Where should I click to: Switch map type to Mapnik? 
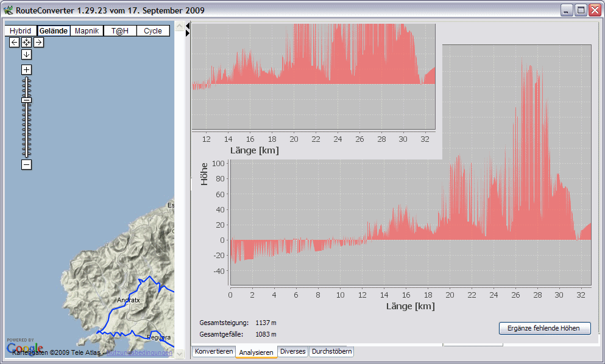pos(87,30)
